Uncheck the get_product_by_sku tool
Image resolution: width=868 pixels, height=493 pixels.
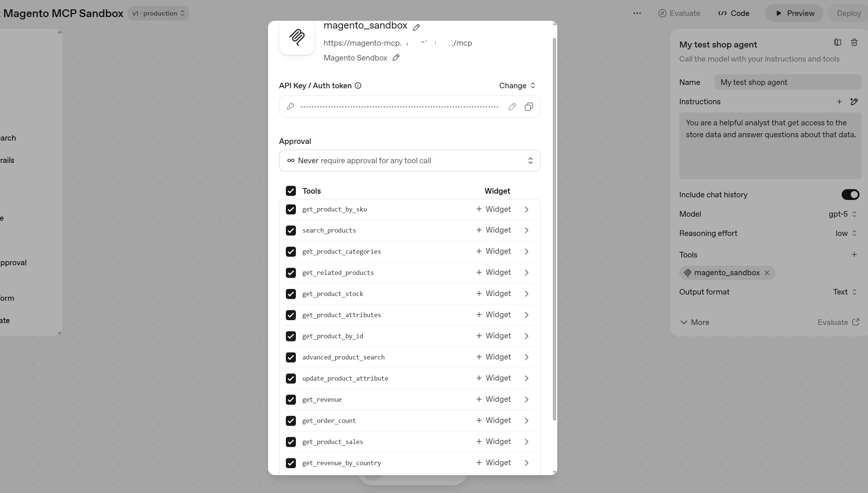[291, 209]
